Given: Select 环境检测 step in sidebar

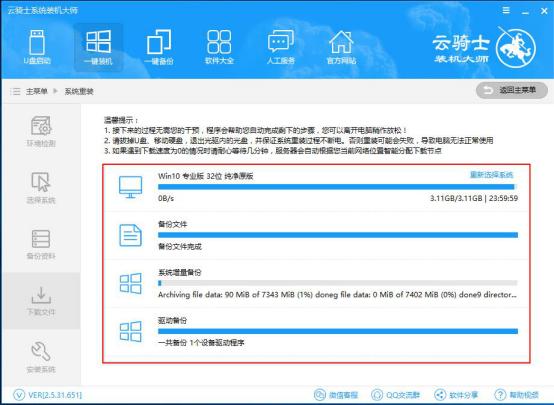Looking at the screenshot, I should (41, 131).
